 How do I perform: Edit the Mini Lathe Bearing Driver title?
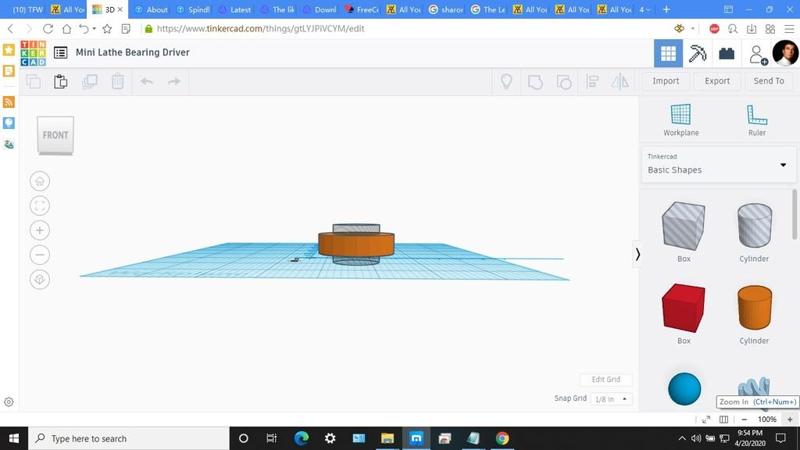(133, 53)
